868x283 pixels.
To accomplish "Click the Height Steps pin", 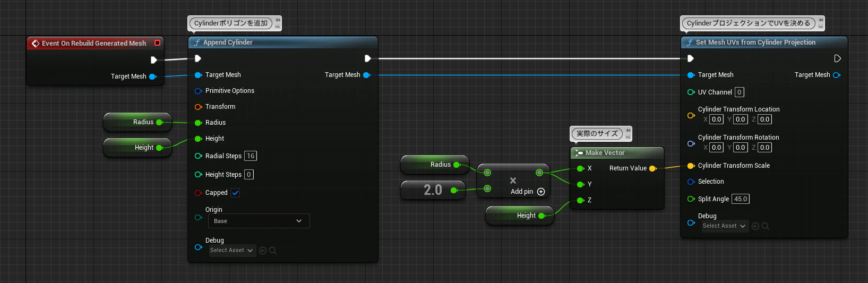I will click(199, 175).
